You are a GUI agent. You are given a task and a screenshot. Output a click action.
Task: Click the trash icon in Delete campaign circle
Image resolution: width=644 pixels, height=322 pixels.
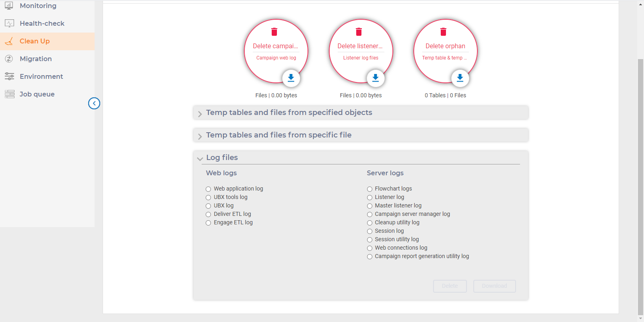[274, 32]
